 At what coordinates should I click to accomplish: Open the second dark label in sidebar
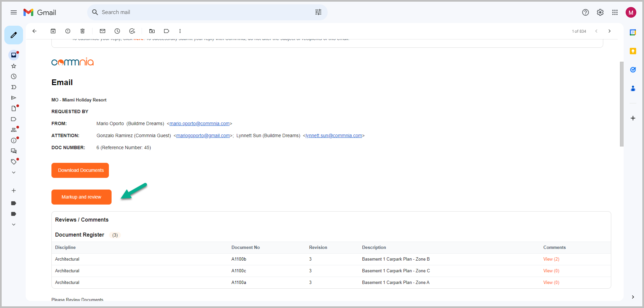pos(14,214)
